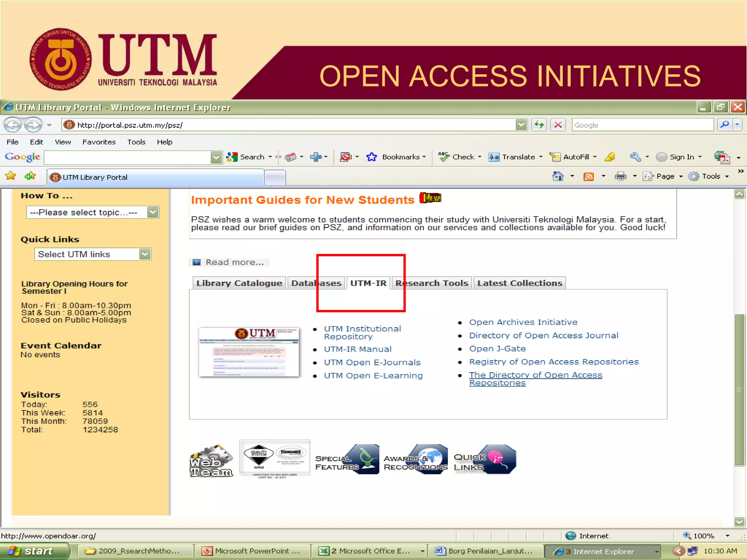Screen dimensions: 747x560
Task: Click the Add to Favorites icon
Action: pos(30,176)
